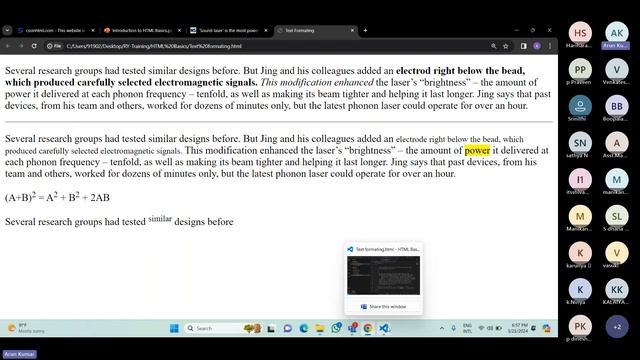Select participant PP avatar
The width and height of the screenshot is (640, 360).
580,70
